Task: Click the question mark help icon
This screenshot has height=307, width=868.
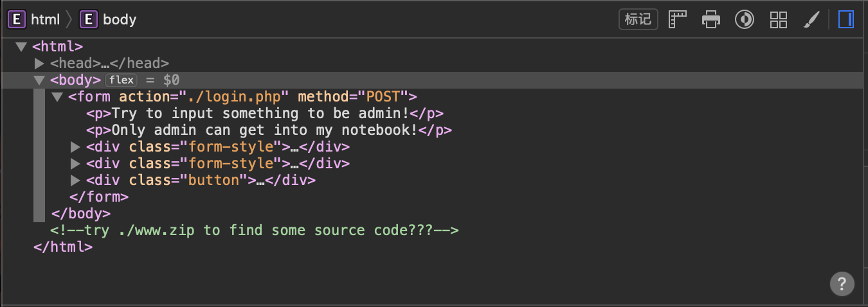Action: [x=842, y=283]
